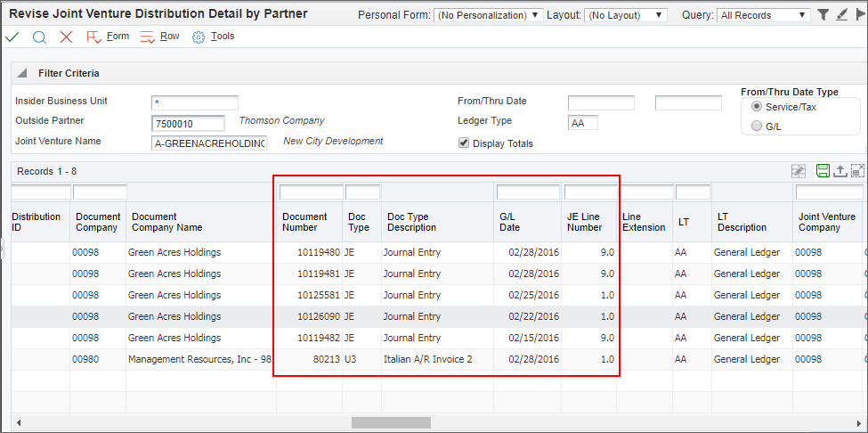Click the red X cancel icon
This screenshot has width=868, height=433.
point(67,37)
